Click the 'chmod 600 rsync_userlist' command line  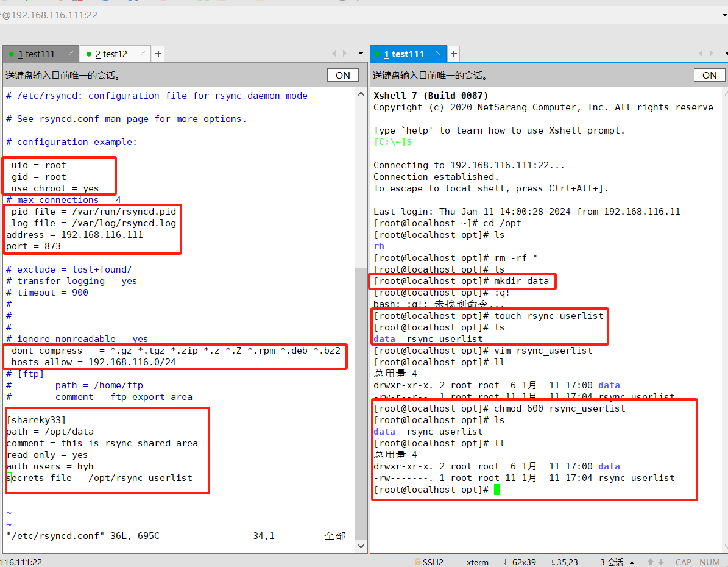(x=500, y=408)
